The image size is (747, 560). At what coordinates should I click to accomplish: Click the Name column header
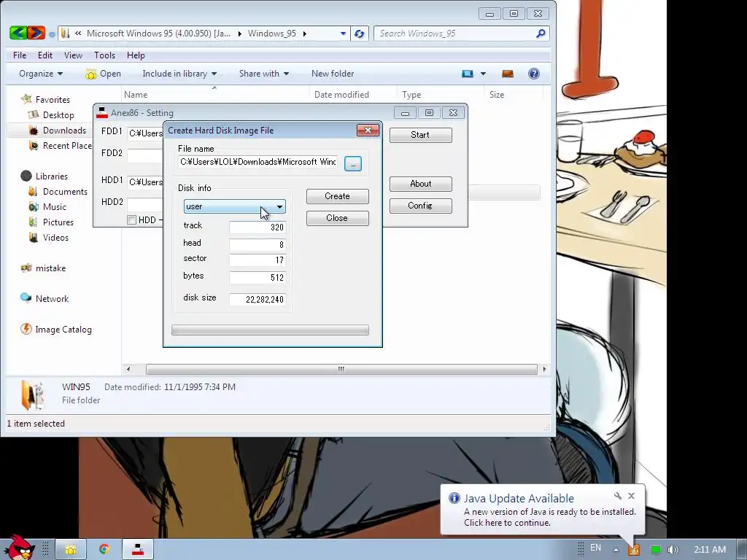[x=215, y=95]
